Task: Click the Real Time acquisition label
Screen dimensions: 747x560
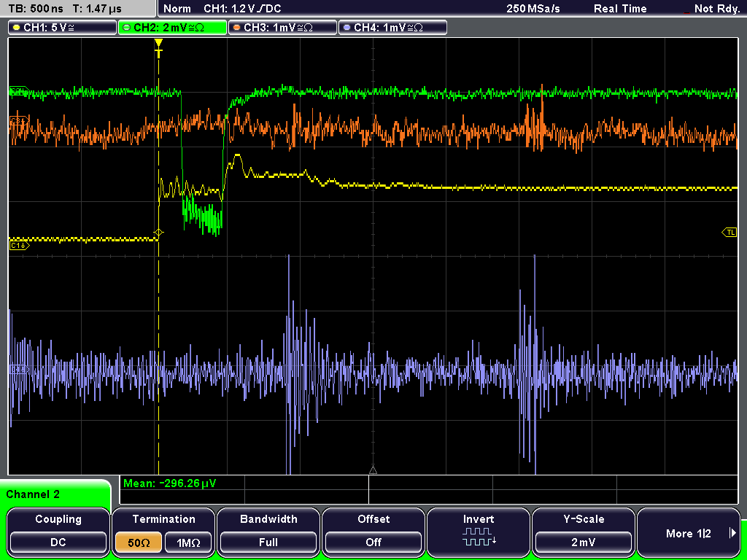Action: click(620, 9)
